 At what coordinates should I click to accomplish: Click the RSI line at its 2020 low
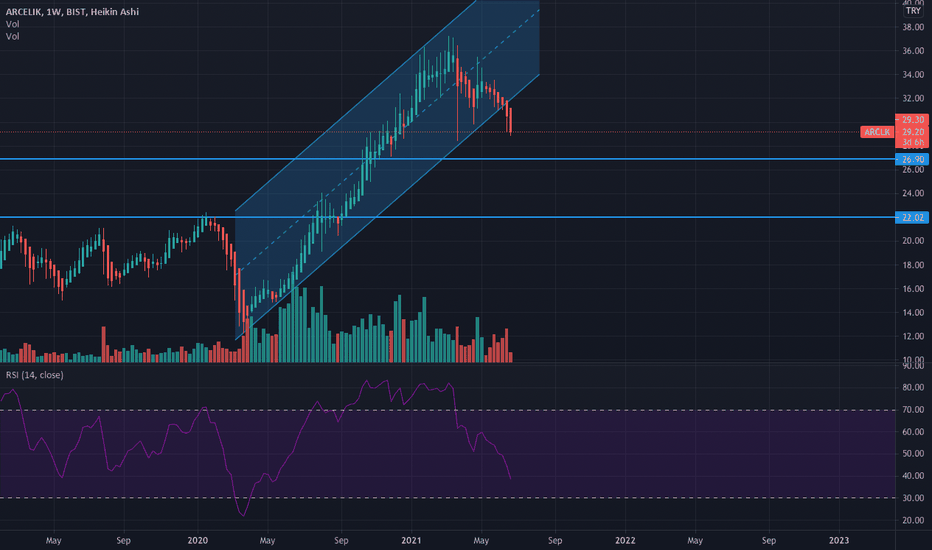(x=244, y=515)
